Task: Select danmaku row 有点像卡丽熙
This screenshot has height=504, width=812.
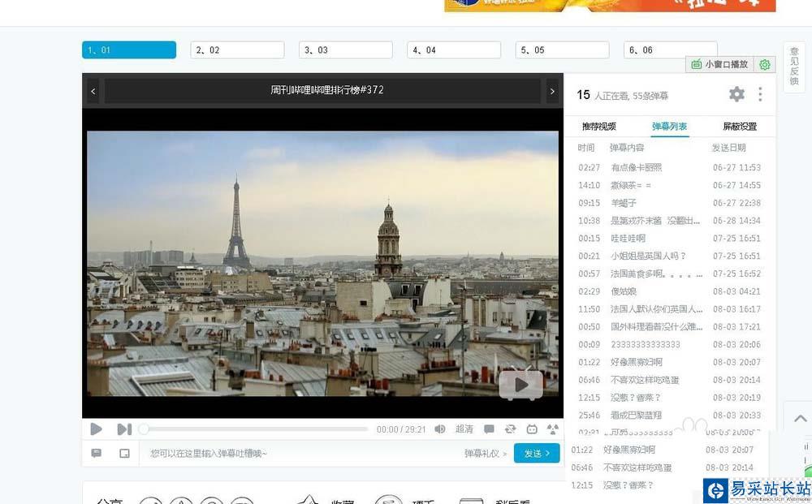Action: pyautogui.click(x=669, y=168)
